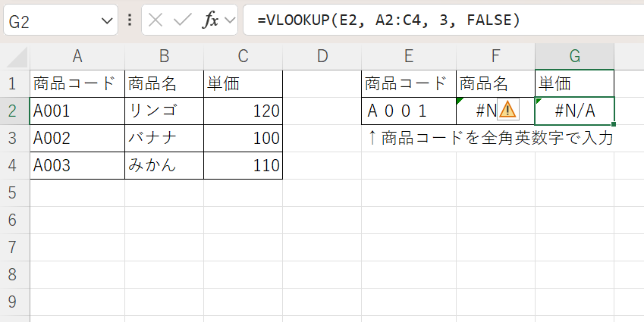This screenshot has height=322, width=644.
Task: Select cell B3 containing バナナ
Action: click(165, 138)
